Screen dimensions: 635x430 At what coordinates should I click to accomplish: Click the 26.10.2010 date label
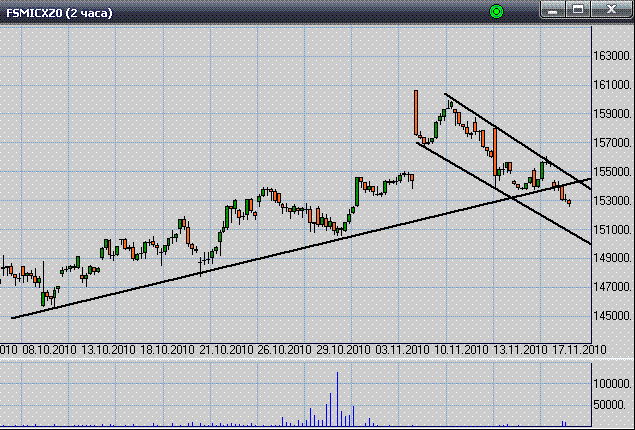(x=285, y=350)
